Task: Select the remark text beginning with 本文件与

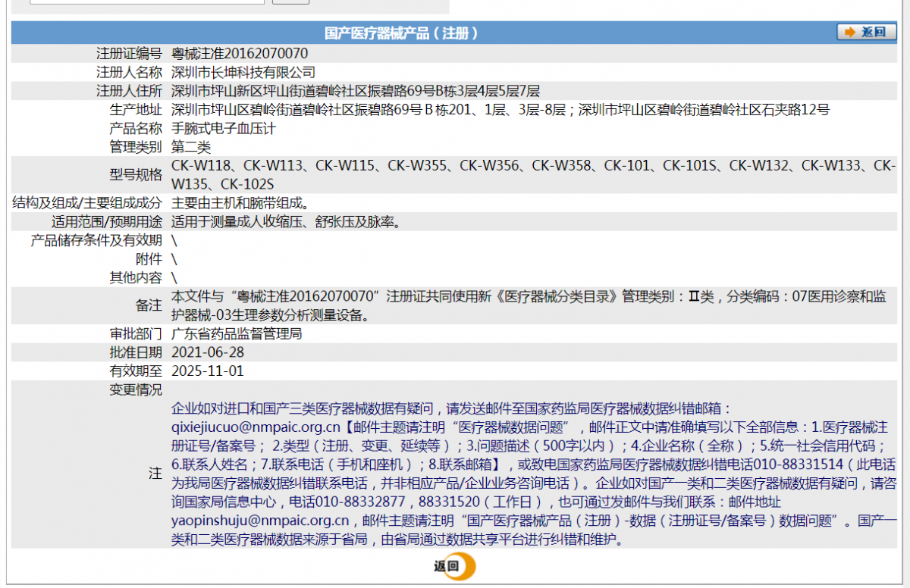Action: click(529, 305)
